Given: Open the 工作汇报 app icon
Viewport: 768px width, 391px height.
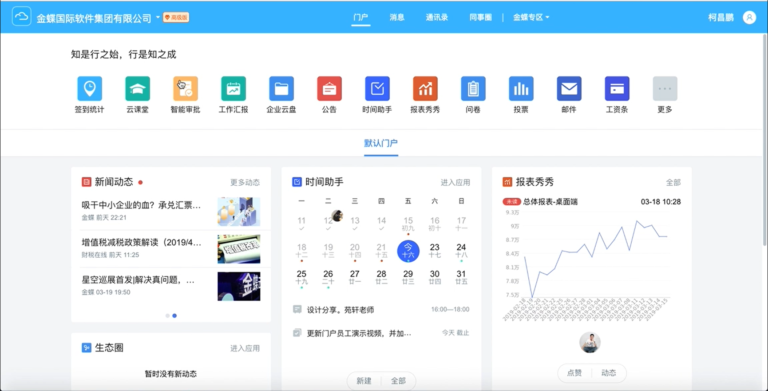Looking at the screenshot, I should [234, 89].
